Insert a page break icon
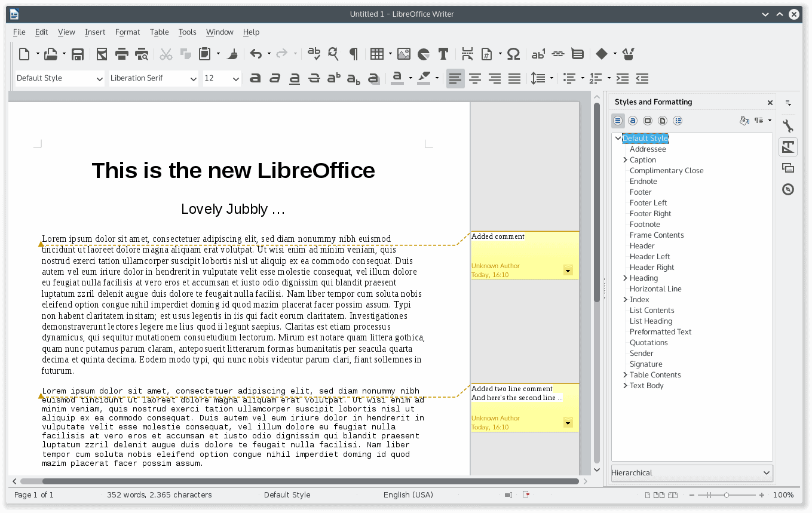 tap(467, 54)
